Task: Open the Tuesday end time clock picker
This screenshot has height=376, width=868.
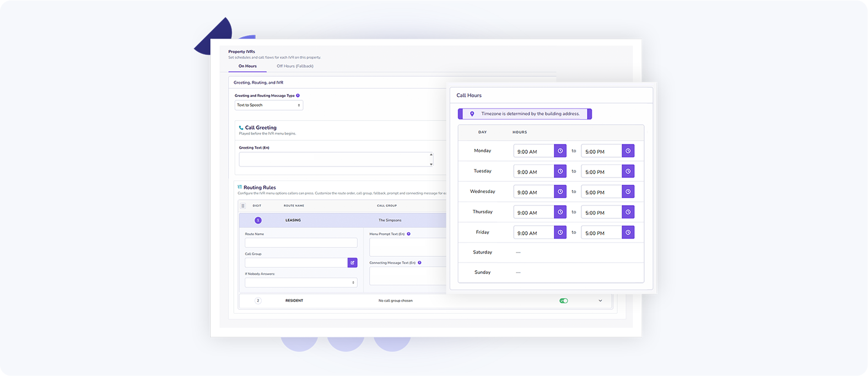Action: [628, 171]
